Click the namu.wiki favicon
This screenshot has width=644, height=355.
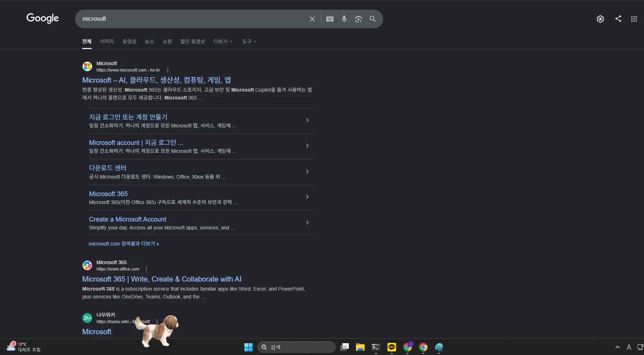click(x=87, y=318)
